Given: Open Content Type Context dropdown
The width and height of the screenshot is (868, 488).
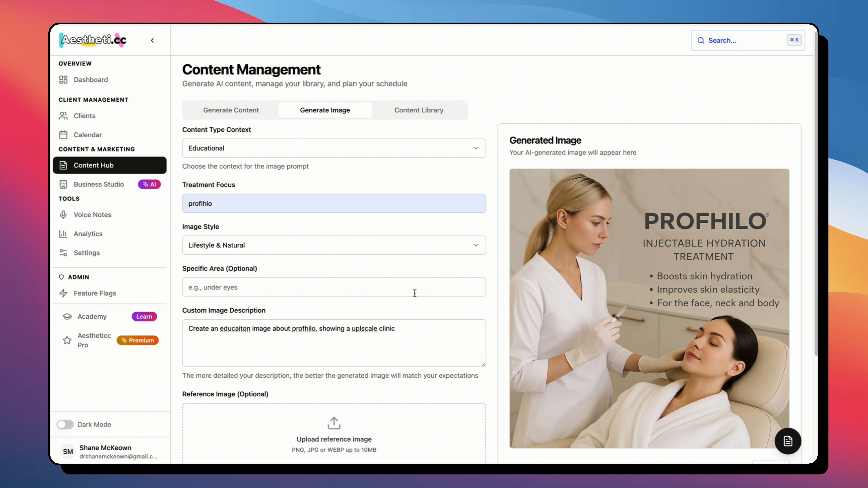Looking at the screenshot, I should (334, 148).
